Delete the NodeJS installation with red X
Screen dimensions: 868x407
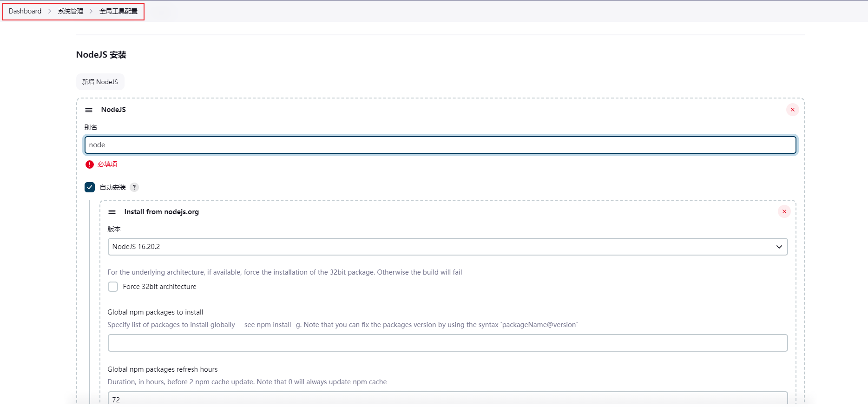793,110
